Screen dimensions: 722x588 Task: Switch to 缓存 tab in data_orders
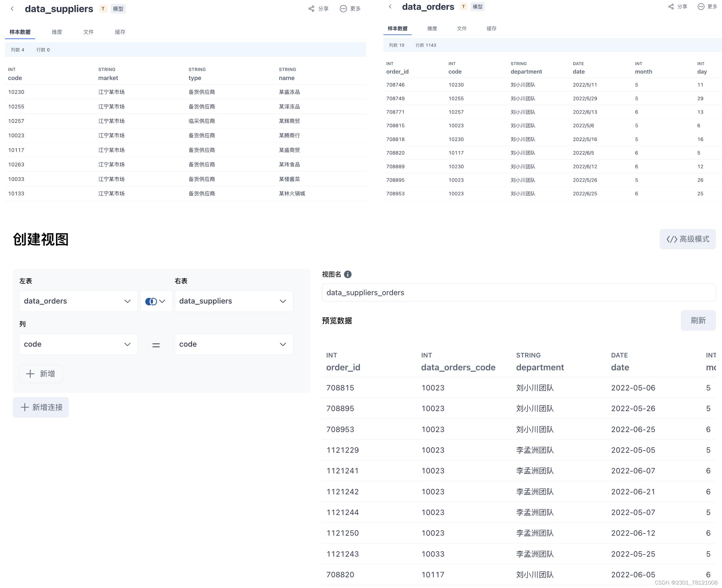(491, 29)
